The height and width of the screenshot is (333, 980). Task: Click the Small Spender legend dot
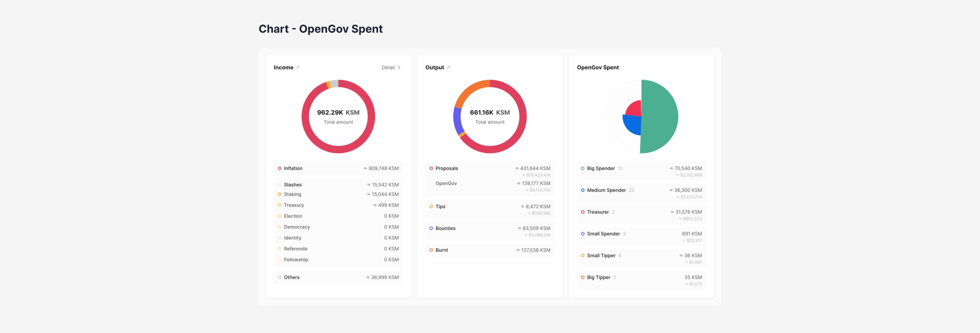tap(583, 234)
